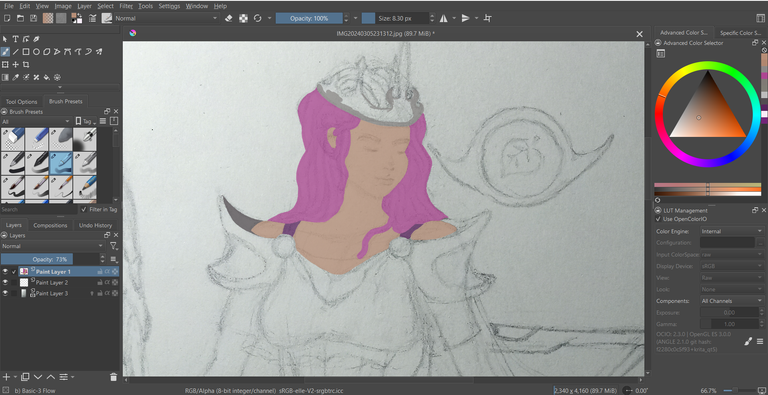The height and width of the screenshot is (395, 768).
Task: Select the highlighted blue brush preset thumbnail
Action: 61,164
